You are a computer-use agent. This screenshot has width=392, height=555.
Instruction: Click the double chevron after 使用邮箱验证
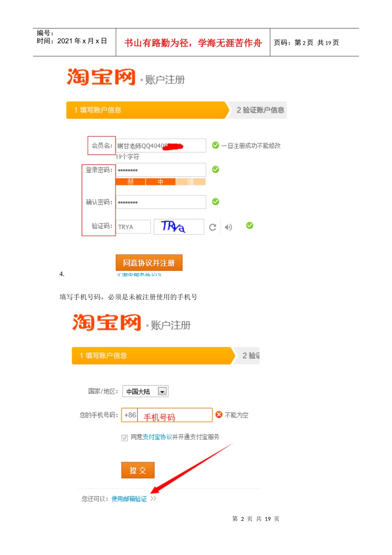click(x=153, y=499)
